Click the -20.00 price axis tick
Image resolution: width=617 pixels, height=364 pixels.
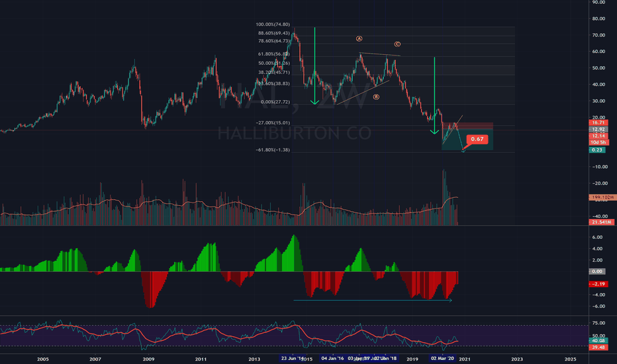[x=600, y=183]
